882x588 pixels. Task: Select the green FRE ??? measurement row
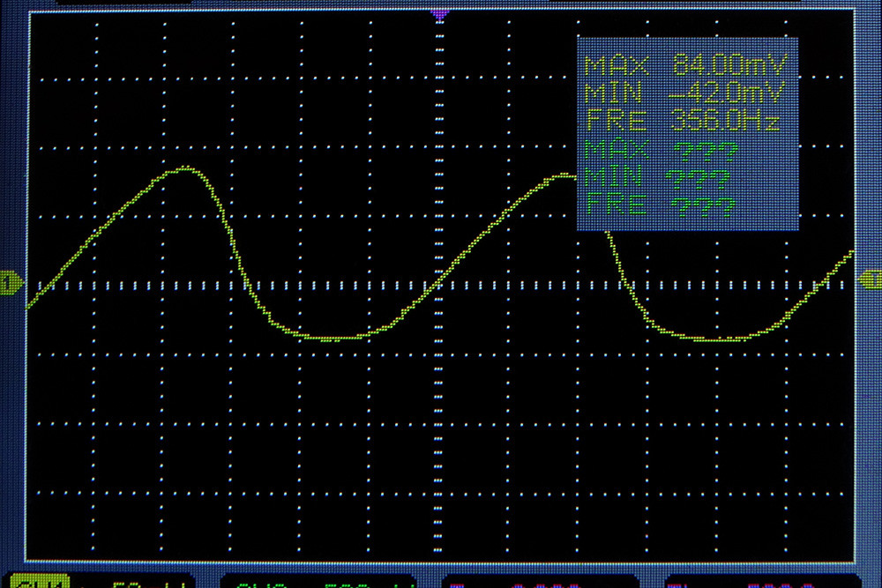[x=661, y=206]
